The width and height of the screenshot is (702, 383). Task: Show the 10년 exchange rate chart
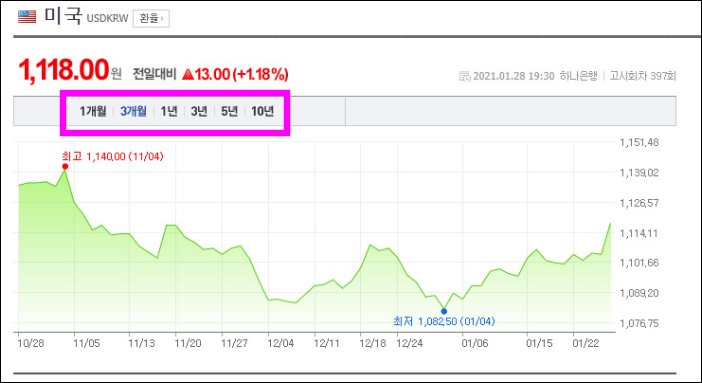coord(262,111)
